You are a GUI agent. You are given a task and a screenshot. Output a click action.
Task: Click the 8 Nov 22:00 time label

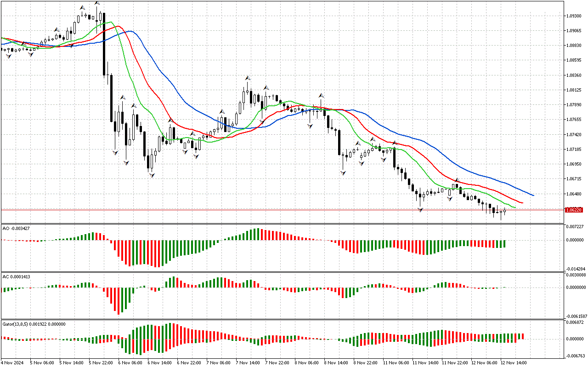pyautogui.click(x=366, y=363)
